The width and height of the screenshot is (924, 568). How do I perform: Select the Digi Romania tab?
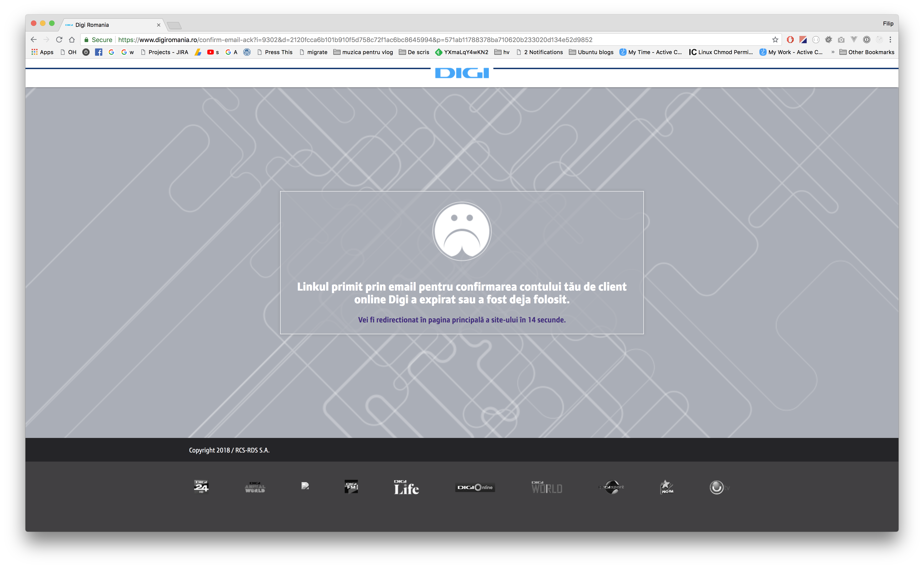[x=109, y=25]
